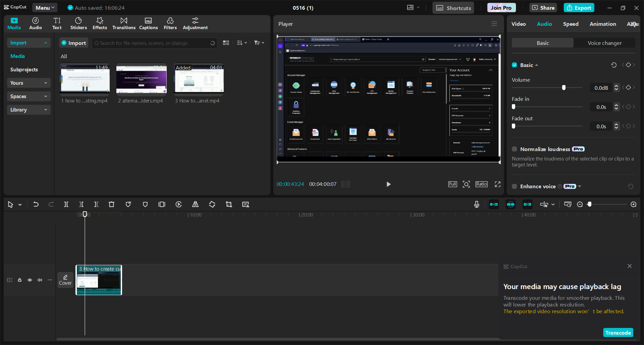Image resolution: width=644 pixels, height=345 pixels.
Task: Click the Share button
Action: (543, 8)
